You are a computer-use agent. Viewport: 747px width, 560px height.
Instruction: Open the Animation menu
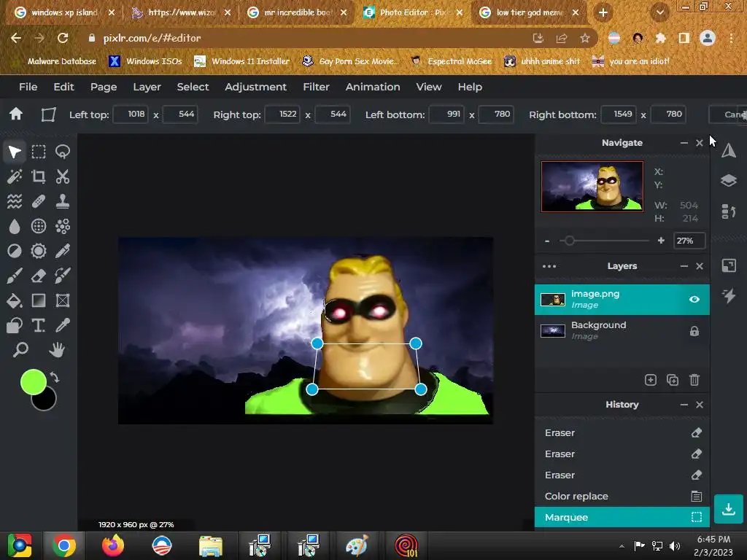tap(373, 87)
